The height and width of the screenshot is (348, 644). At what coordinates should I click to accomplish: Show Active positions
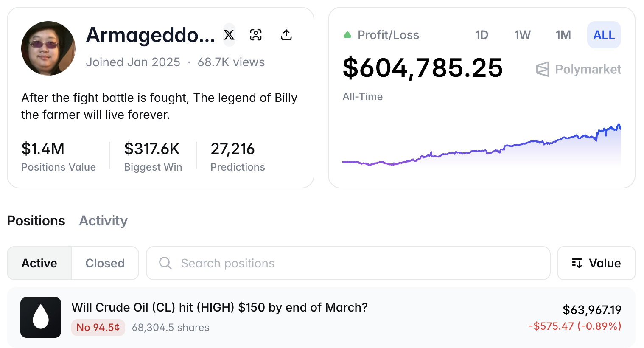click(39, 263)
